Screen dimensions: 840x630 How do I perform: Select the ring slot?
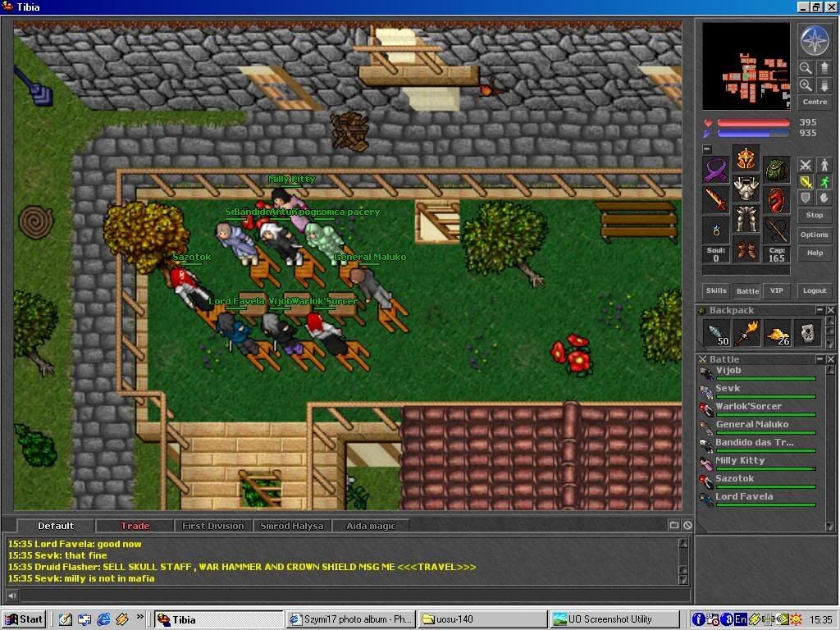[715, 231]
